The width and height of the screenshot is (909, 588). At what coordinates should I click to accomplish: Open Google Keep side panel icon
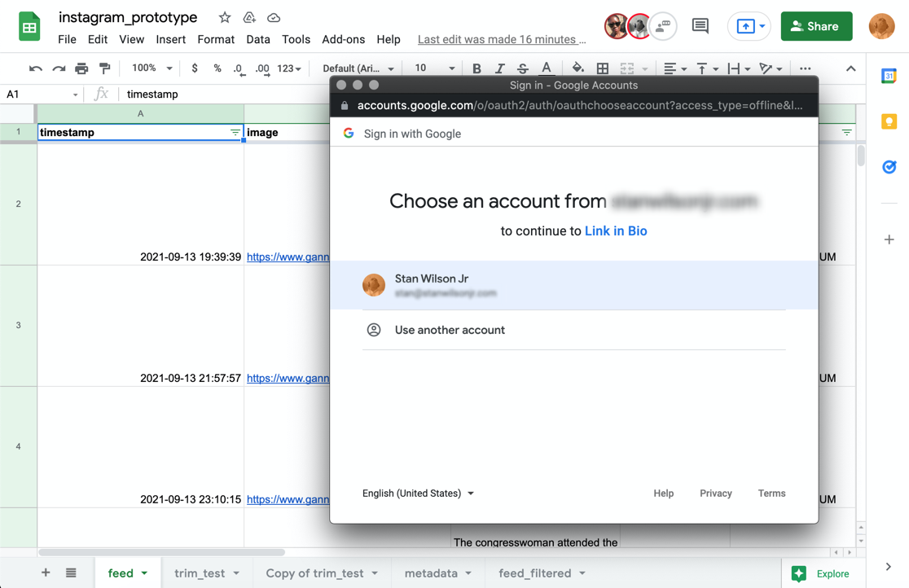[x=889, y=121]
